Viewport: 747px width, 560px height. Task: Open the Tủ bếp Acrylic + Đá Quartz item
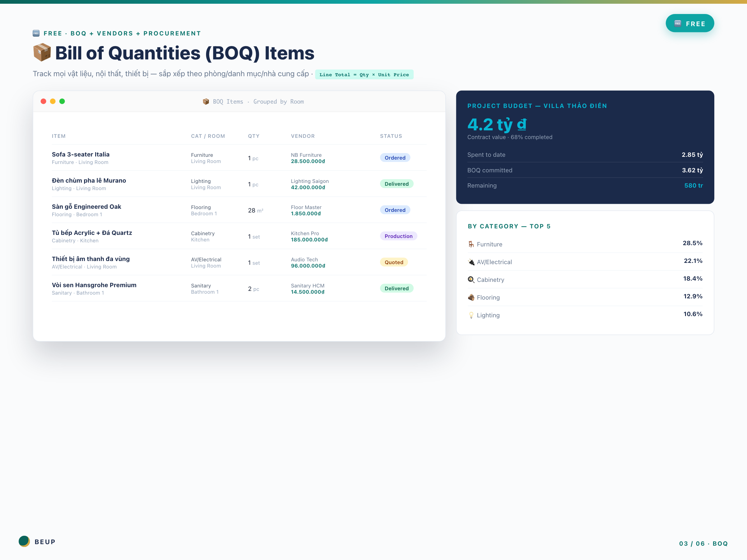pyautogui.click(x=92, y=233)
